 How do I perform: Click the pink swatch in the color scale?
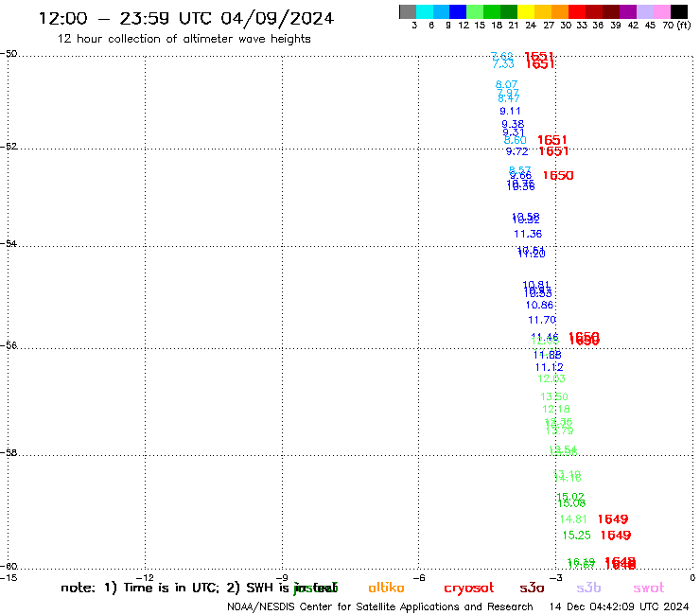point(662,11)
